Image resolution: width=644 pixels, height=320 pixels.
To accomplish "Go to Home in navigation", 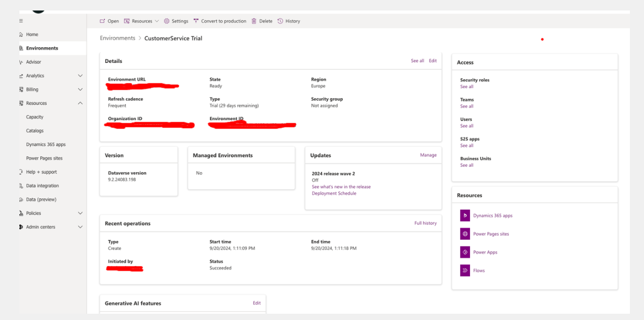I will [32, 35].
